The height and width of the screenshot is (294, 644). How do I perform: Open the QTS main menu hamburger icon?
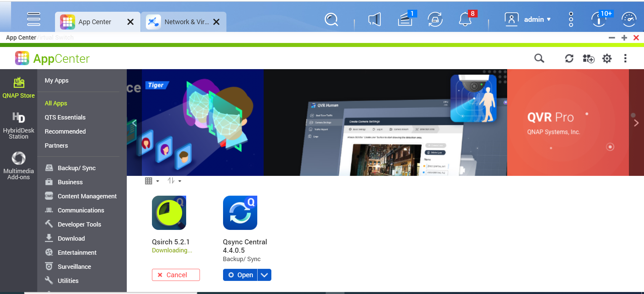point(34,19)
